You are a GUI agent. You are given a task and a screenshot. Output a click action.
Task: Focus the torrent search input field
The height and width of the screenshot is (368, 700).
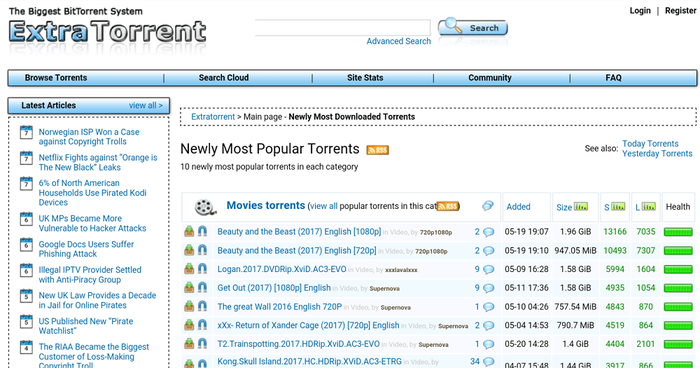pos(342,28)
